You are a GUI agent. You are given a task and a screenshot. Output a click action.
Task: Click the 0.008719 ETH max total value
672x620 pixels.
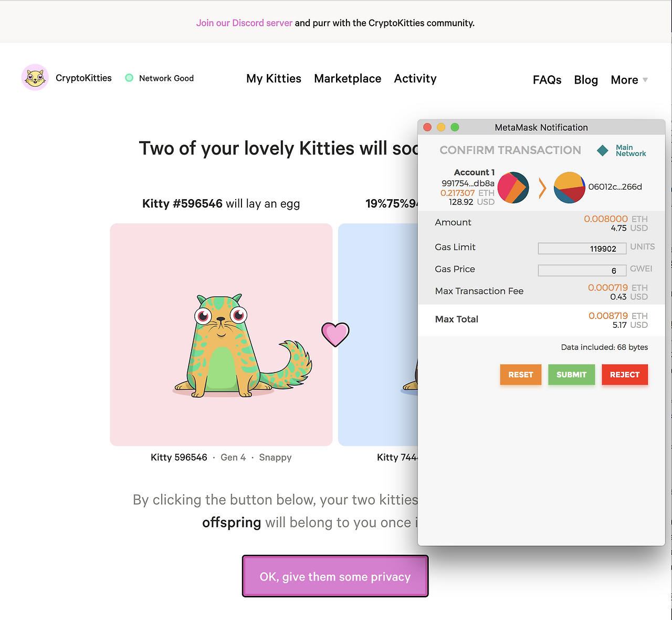(618, 316)
